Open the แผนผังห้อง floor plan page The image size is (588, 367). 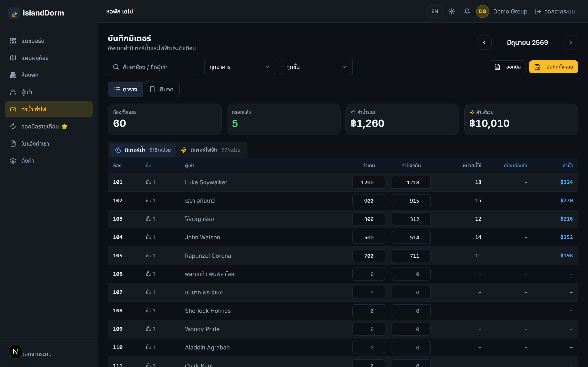pos(49,58)
